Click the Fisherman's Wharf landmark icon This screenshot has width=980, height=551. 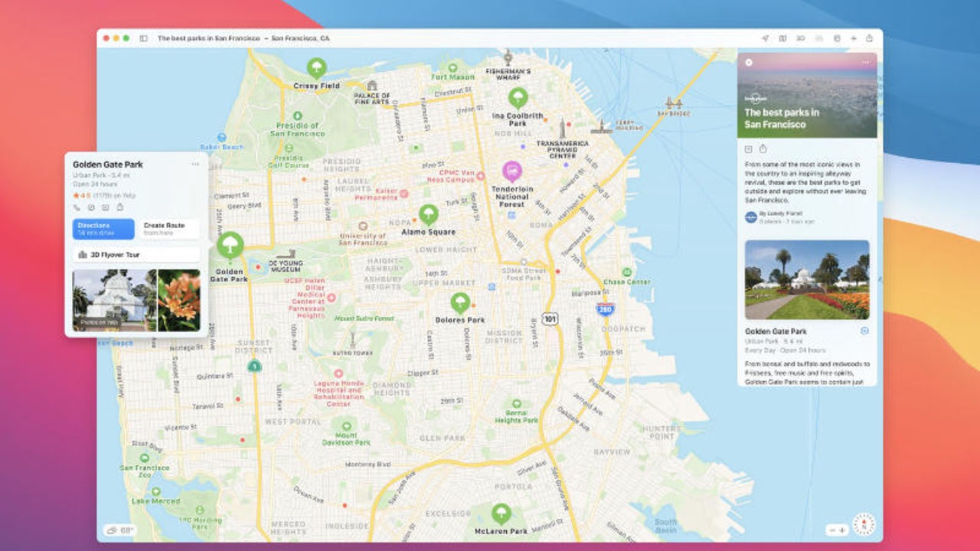507,57
